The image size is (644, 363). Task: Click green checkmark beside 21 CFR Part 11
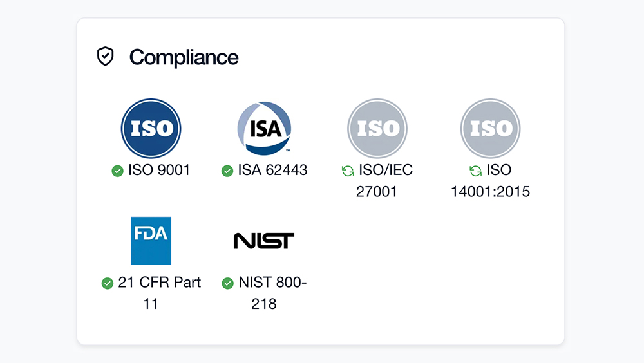click(108, 283)
